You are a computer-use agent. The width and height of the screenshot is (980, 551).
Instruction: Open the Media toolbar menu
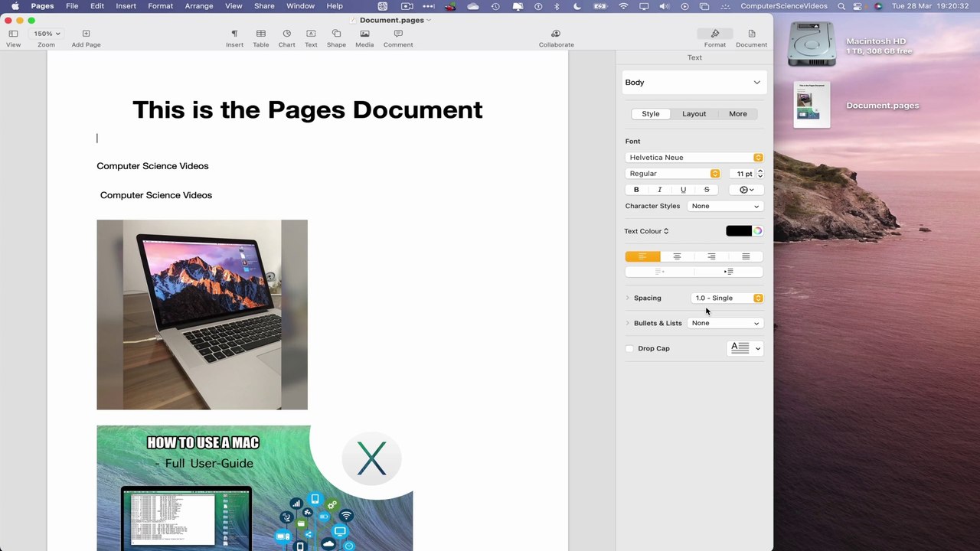[364, 37]
